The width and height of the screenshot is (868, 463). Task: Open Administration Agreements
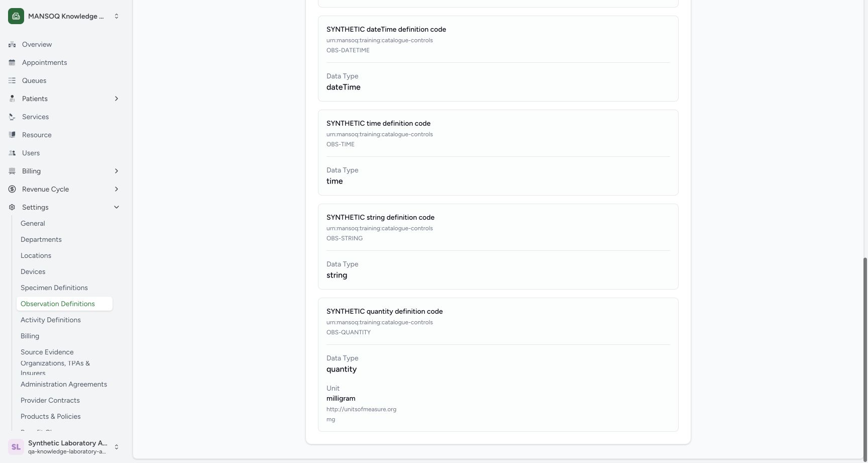point(64,384)
